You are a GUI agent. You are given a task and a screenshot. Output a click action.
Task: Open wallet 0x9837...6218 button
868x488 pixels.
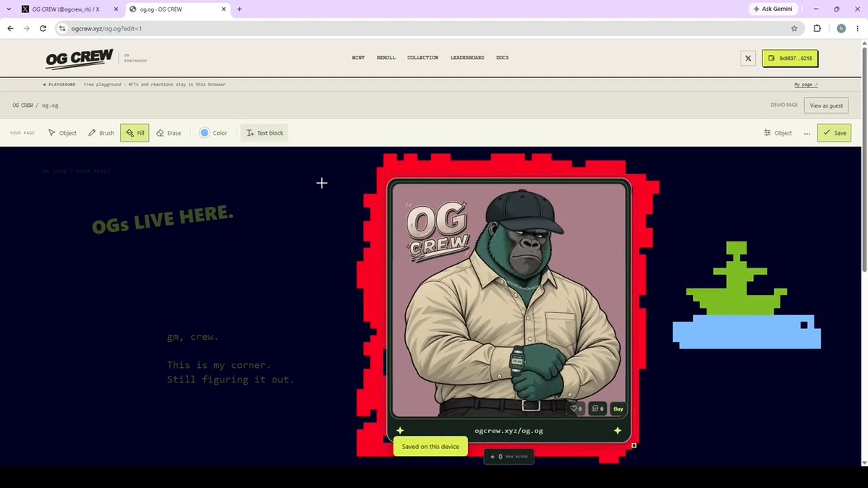point(790,58)
